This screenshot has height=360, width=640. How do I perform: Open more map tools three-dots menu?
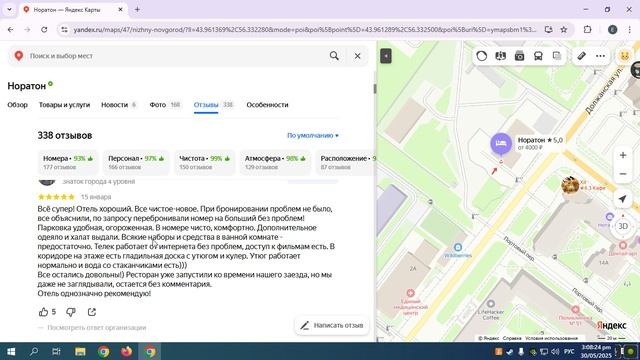[x=600, y=56]
